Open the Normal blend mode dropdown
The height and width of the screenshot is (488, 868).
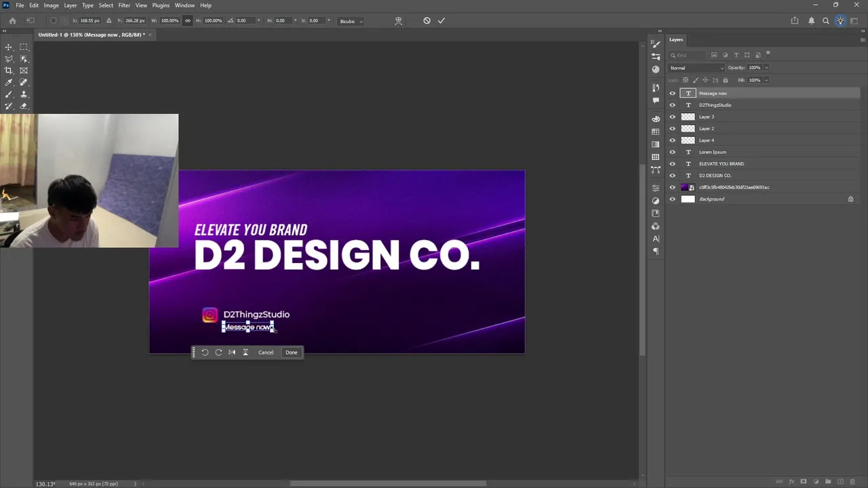[x=696, y=68]
